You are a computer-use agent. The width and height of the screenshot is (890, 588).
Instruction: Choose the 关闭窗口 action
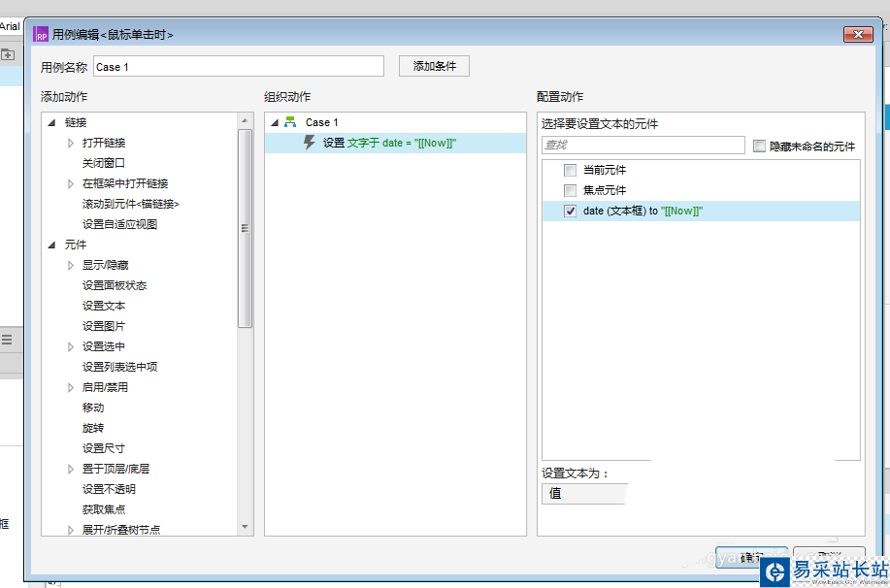pyautogui.click(x=104, y=163)
